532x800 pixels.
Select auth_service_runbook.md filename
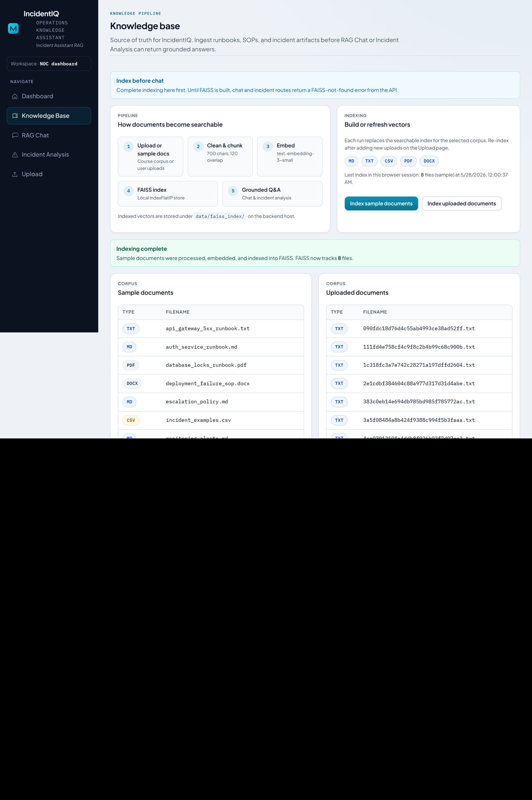[x=201, y=347]
